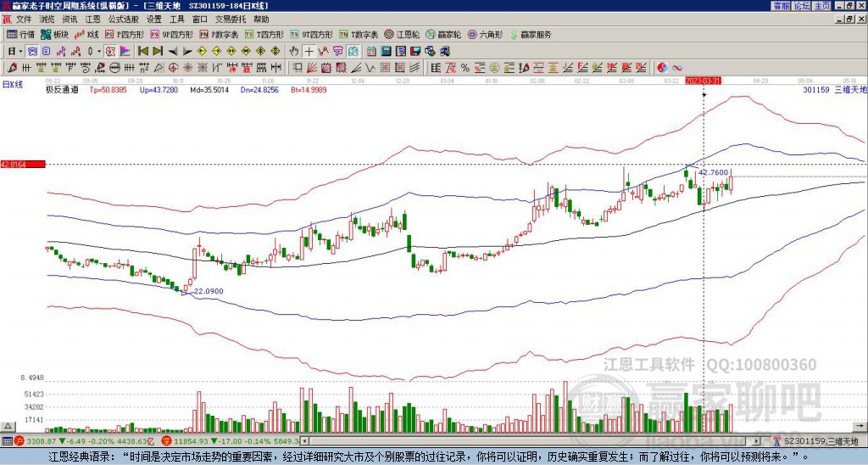This screenshot has height=465, width=868.
Task: Open the 交易委托 menu
Action: 231,20
